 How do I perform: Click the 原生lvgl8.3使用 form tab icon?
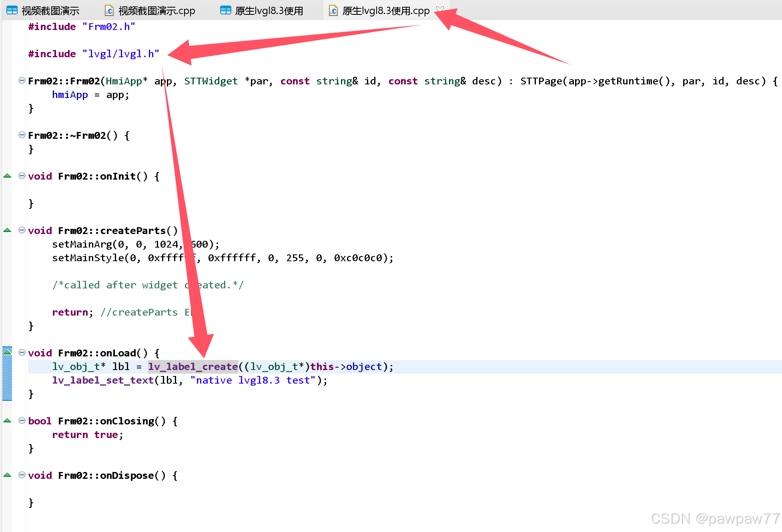coord(226,10)
